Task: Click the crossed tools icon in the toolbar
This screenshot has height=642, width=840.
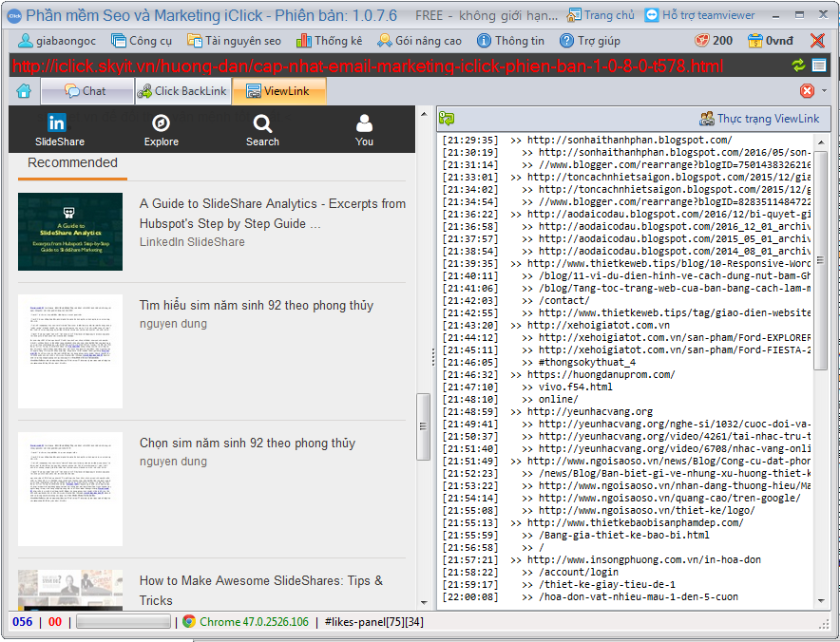Action: click(x=817, y=41)
